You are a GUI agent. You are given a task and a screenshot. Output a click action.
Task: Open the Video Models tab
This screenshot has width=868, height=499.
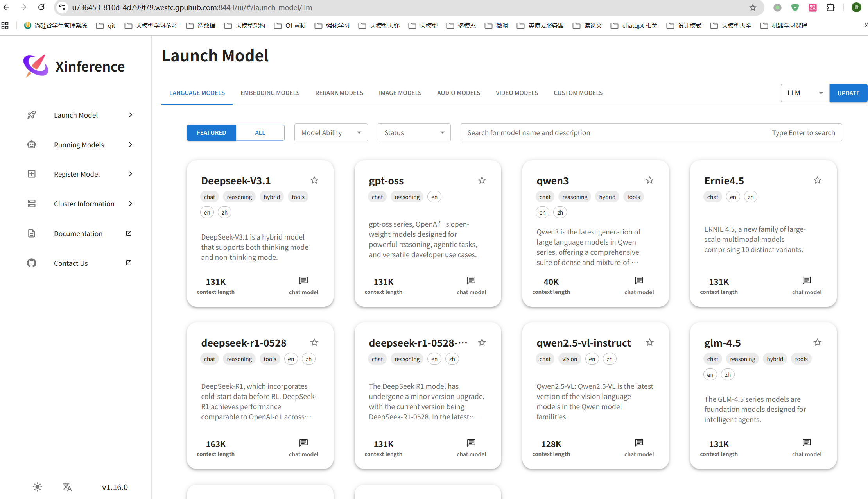pos(517,93)
